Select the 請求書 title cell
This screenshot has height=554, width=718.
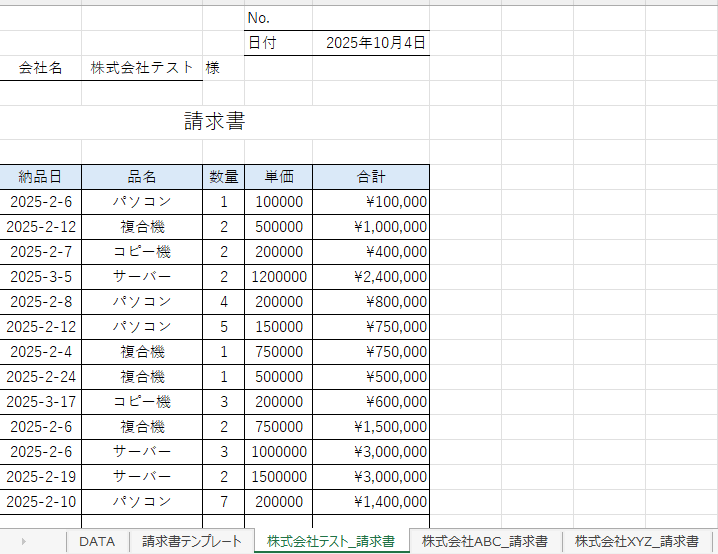pos(214,122)
